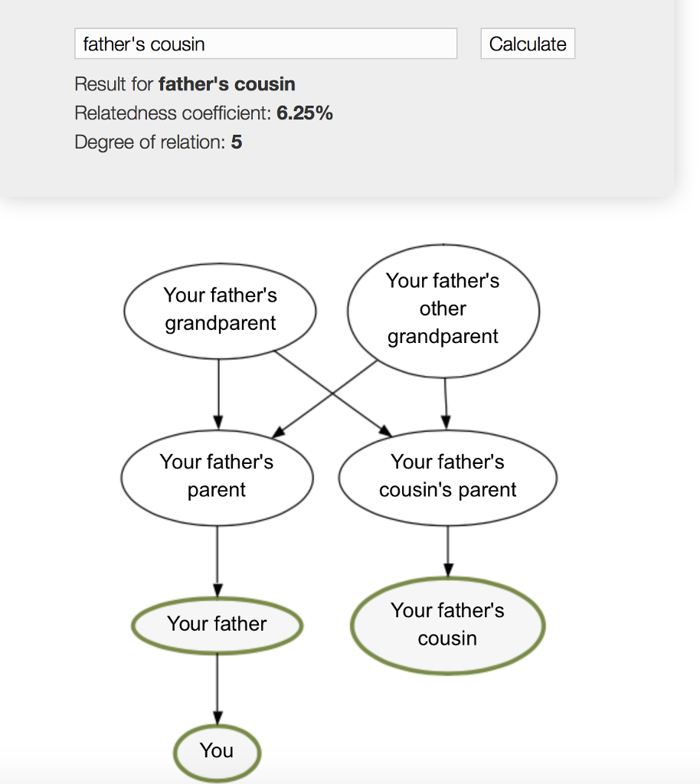Click the "Relatedness coefficient:" label text
Image resolution: width=700 pixels, height=784 pixels.
pos(173,113)
